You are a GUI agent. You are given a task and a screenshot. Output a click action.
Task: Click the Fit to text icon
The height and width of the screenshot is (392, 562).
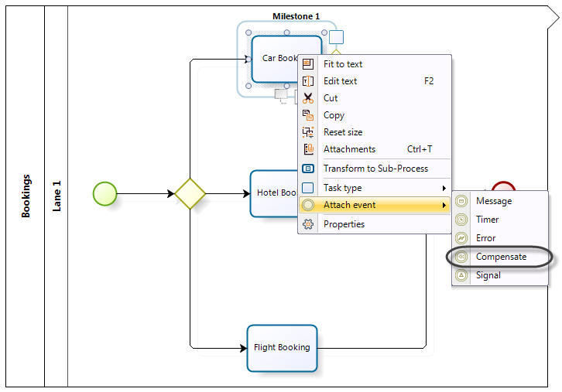tap(308, 64)
